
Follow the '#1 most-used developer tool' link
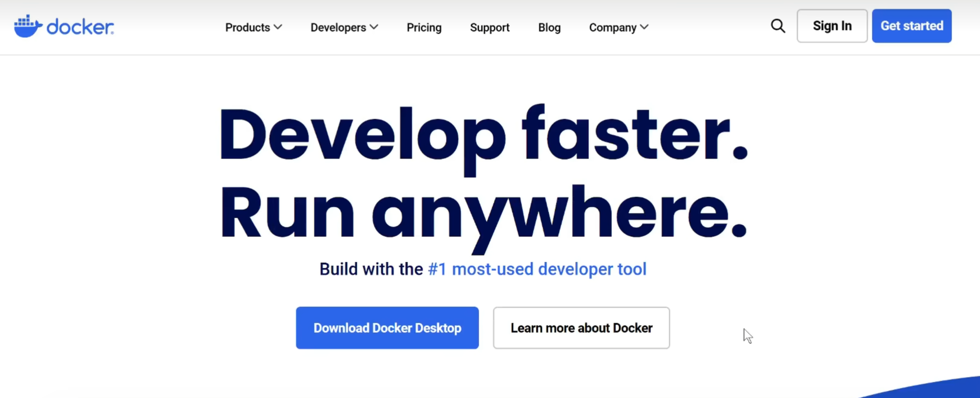tap(537, 269)
